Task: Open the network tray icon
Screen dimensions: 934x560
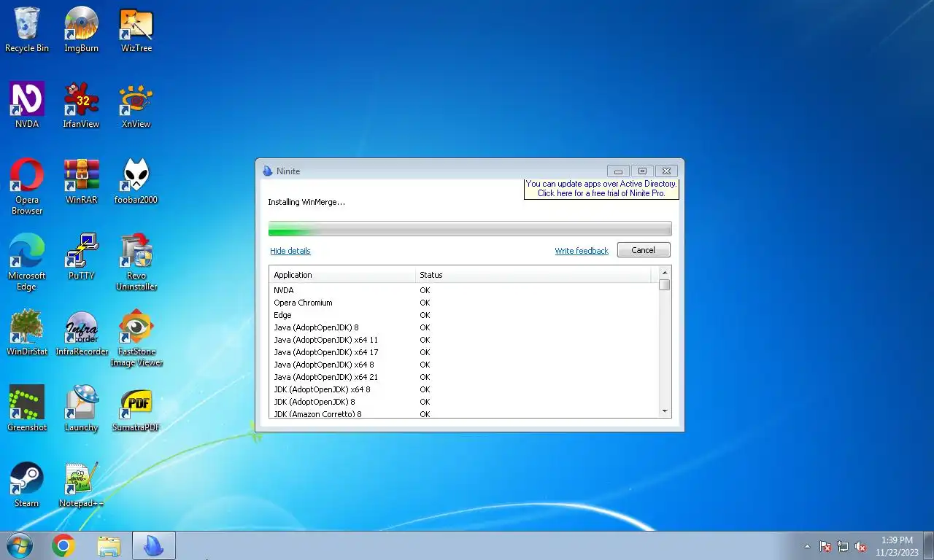Action: point(843,546)
